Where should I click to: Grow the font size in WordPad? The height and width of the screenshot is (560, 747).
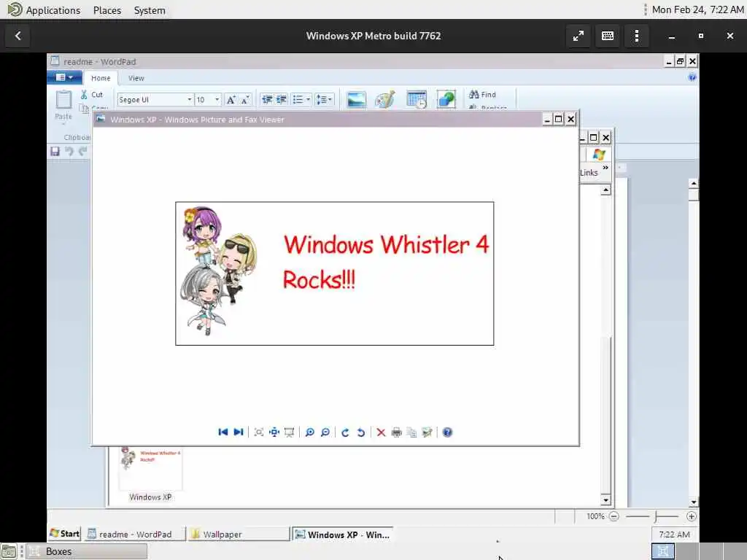coord(231,99)
